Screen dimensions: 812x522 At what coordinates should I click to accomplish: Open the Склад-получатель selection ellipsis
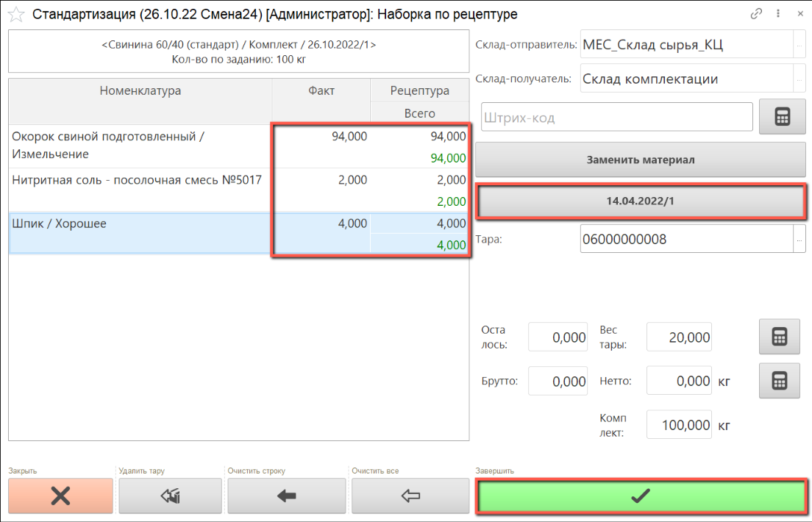point(799,79)
